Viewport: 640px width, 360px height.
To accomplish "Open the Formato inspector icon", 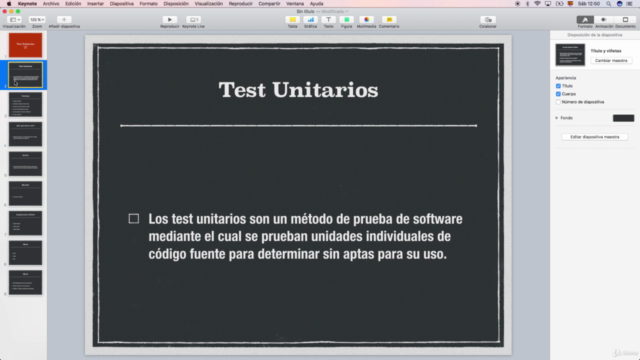I will [585, 20].
